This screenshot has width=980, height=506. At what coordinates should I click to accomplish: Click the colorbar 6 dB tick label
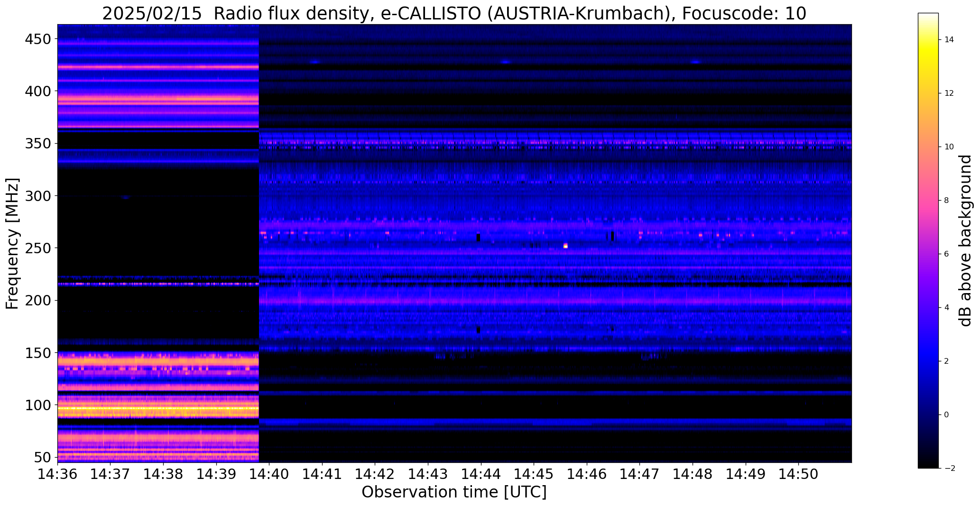(947, 254)
